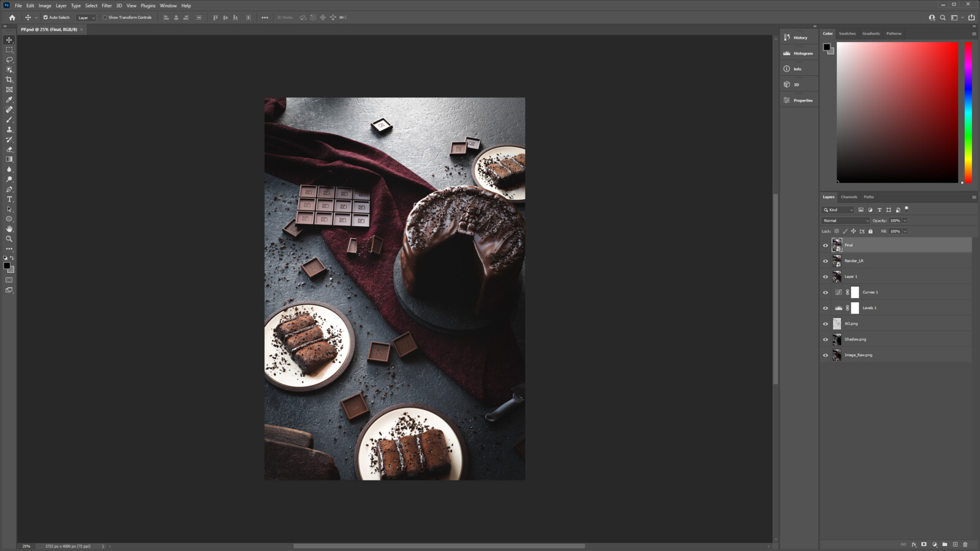Select the Rectangular Marquee tool

(x=9, y=50)
